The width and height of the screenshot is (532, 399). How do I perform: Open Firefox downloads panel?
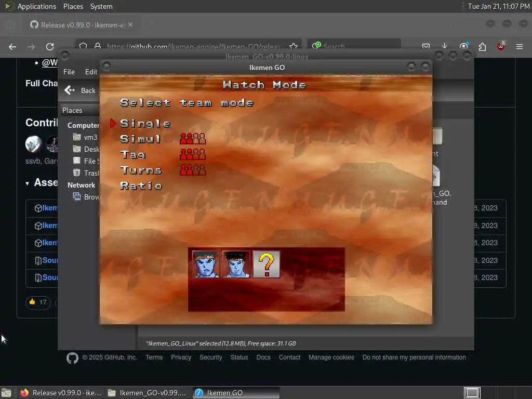click(x=445, y=46)
